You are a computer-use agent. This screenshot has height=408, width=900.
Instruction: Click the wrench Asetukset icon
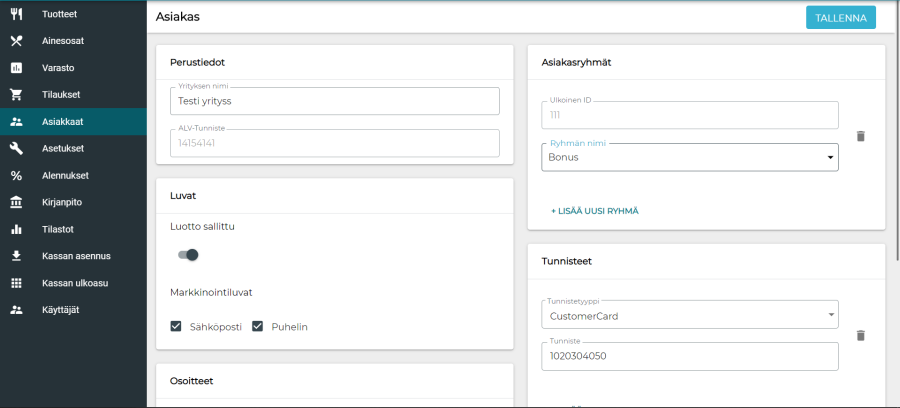[x=16, y=148]
